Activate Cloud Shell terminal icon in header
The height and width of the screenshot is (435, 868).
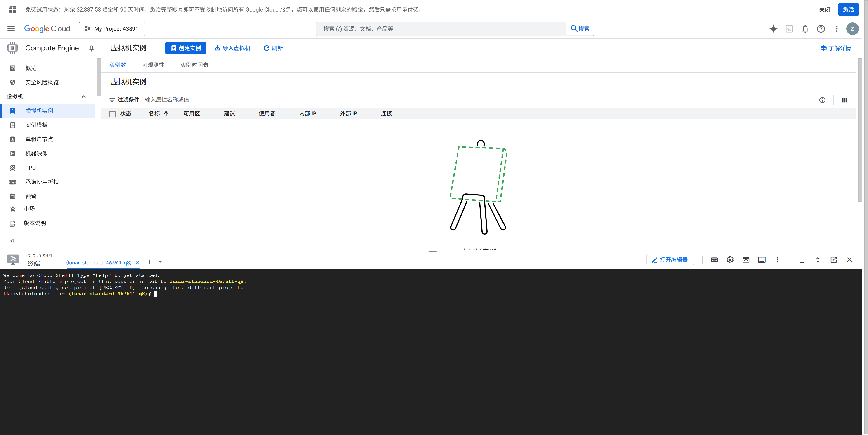point(789,29)
